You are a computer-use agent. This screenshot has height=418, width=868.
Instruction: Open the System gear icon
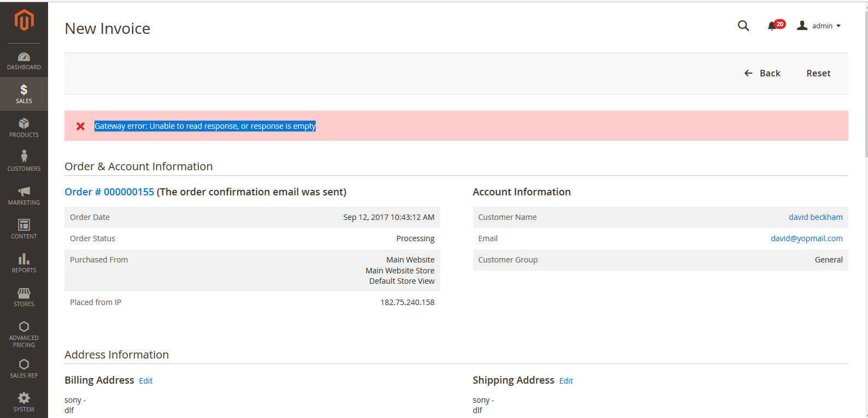point(24,398)
